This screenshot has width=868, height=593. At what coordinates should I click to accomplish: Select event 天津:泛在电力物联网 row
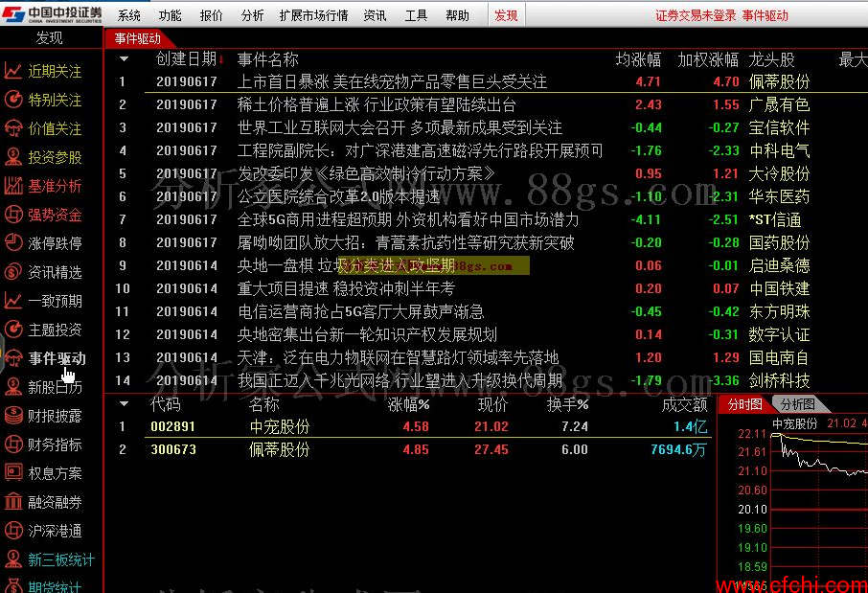point(398,357)
